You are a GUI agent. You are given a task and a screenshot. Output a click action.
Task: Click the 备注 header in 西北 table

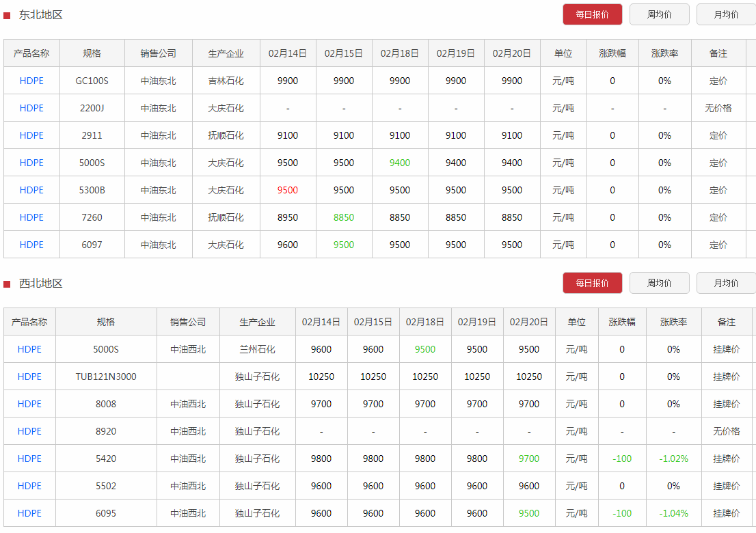tap(726, 322)
